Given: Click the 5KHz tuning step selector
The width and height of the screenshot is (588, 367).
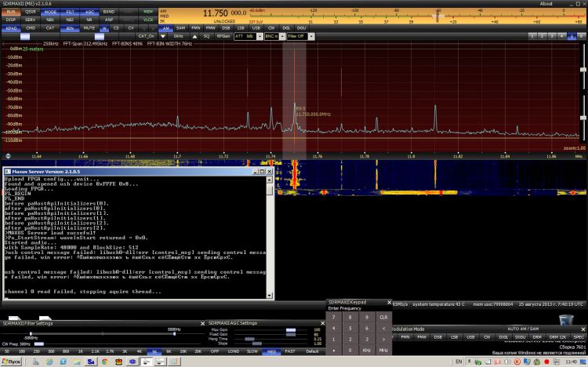Looking at the screenshot, I should 179,36.
